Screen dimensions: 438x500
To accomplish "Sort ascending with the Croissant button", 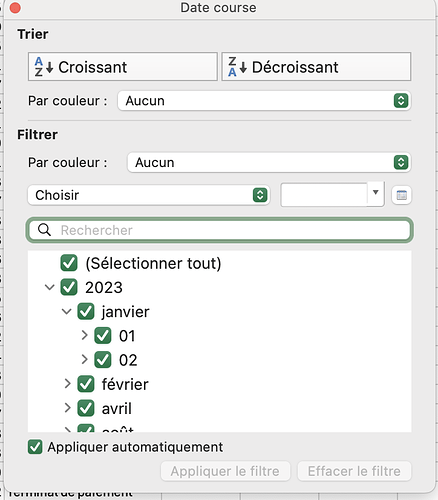I will tap(123, 66).
